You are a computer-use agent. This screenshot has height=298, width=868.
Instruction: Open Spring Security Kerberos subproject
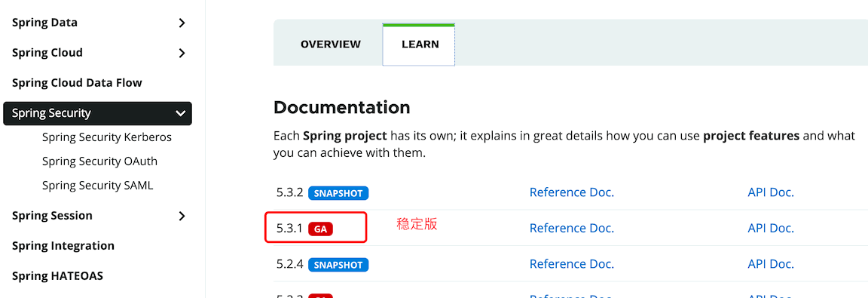(107, 137)
